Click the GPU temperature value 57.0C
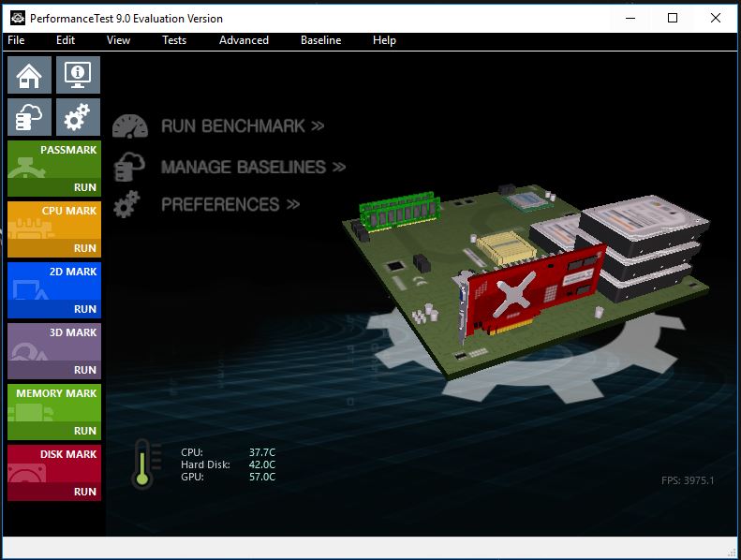 [x=262, y=477]
